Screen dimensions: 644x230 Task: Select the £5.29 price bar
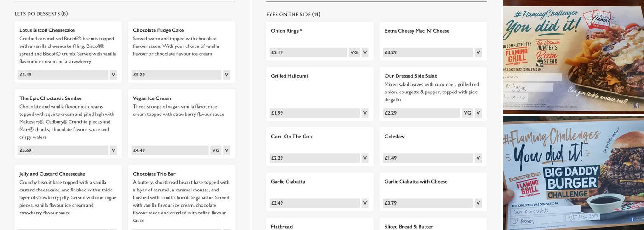(x=176, y=75)
